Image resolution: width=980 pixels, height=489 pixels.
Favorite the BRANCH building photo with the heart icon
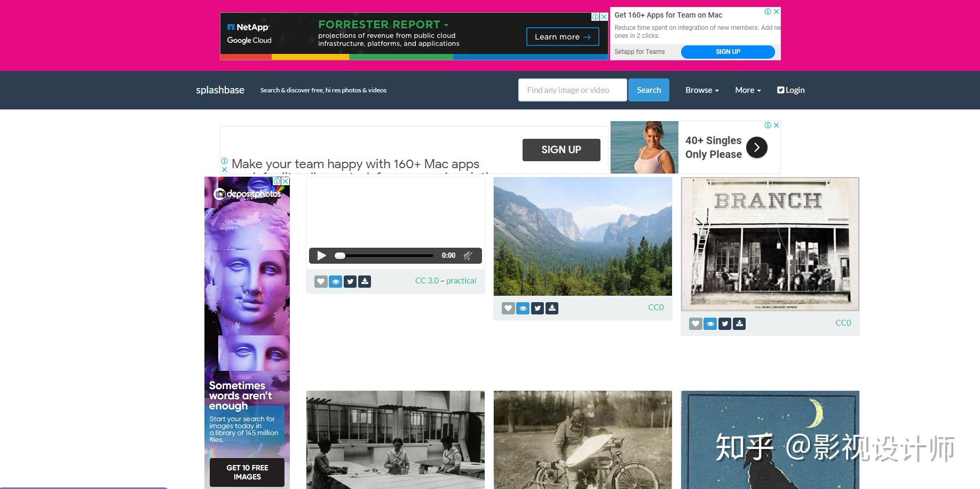point(696,324)
